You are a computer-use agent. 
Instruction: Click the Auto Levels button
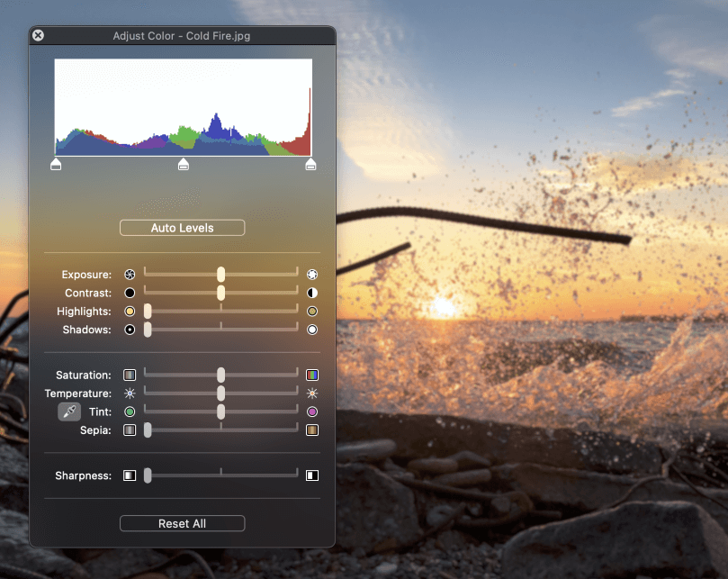pos(182,228)
